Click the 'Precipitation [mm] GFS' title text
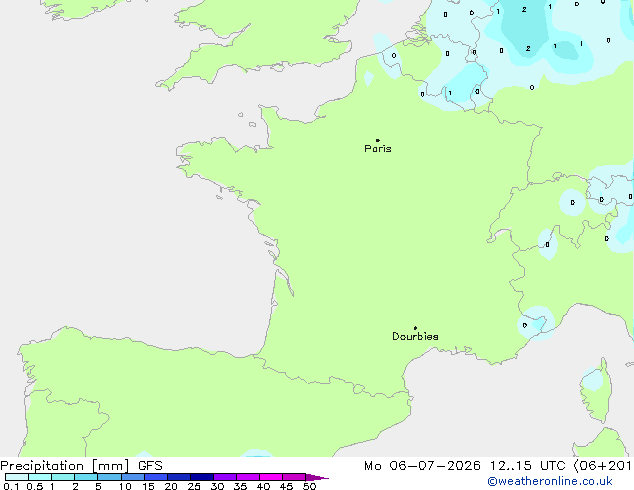This screenshot has width=634, height=490. click(81, 466)
